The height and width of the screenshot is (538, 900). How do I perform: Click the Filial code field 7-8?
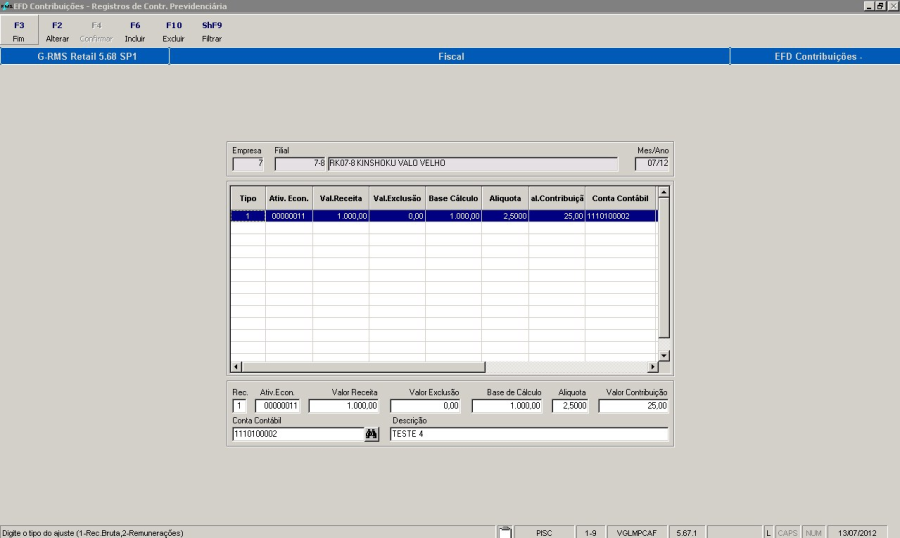click(x=300, y=164)
